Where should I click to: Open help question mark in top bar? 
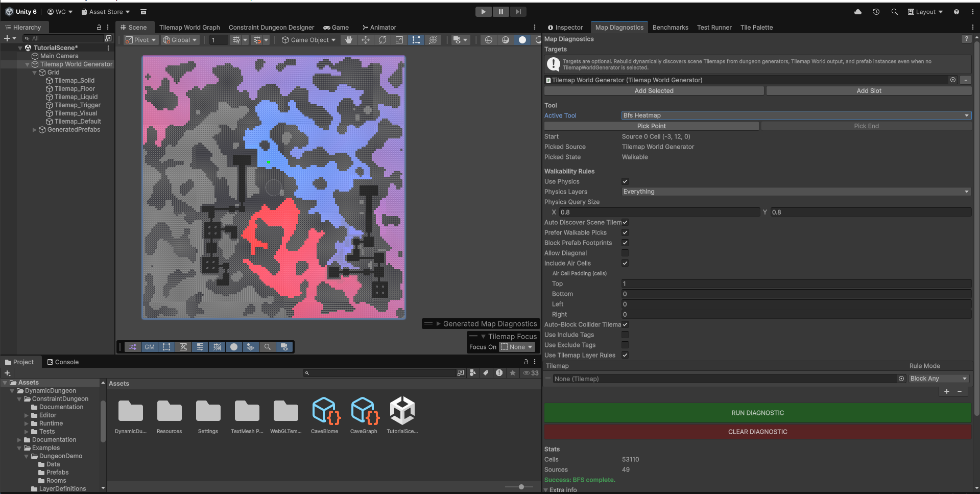tap(957, 12)
